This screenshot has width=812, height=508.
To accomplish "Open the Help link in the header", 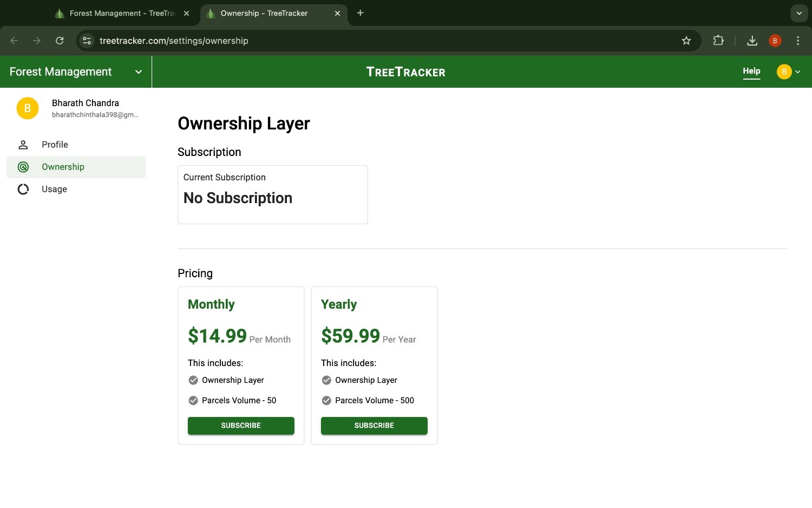I will (x=751, y=71).
